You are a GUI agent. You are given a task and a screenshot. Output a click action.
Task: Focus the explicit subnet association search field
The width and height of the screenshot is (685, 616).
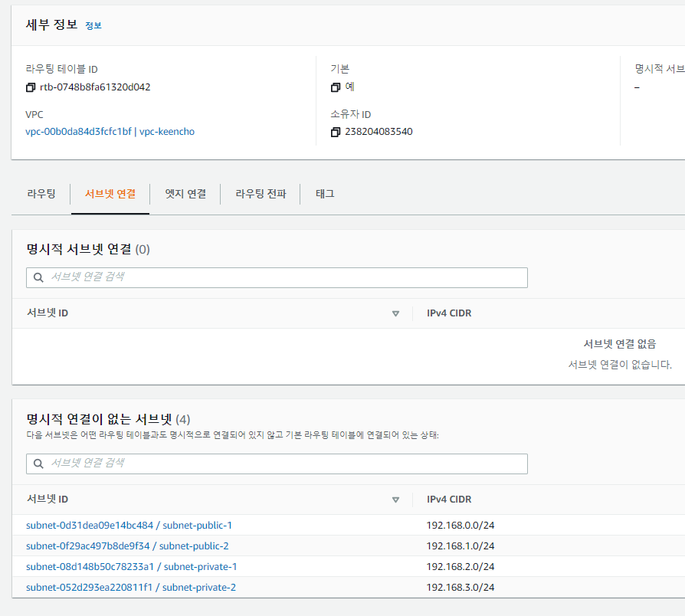tap(284, 277)
